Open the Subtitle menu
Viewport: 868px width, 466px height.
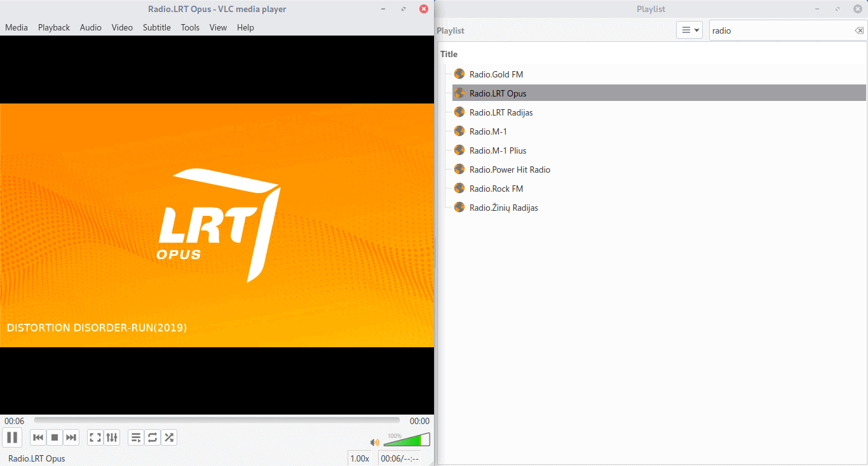pyautogui.click(x=157, y=27)
